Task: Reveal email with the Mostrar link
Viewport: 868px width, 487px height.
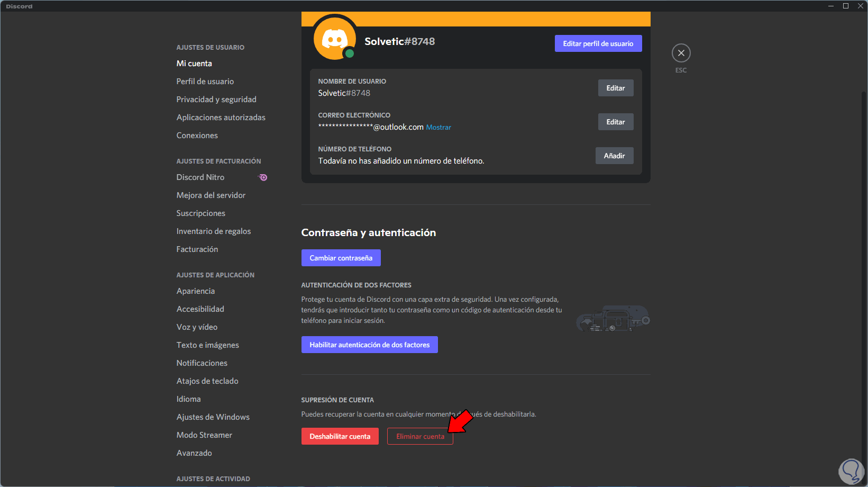Action: coord(438,128)
